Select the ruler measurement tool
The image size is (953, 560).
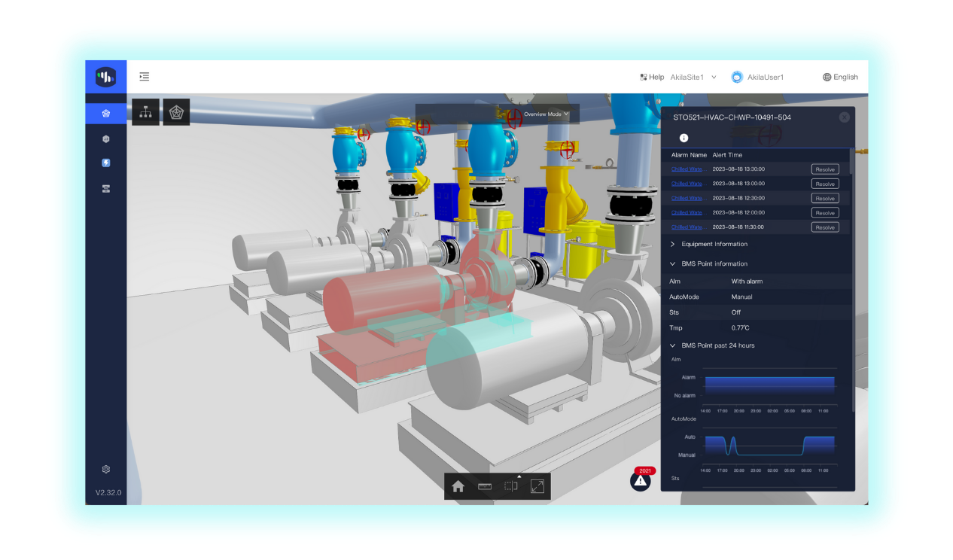(x=485, y=486)
